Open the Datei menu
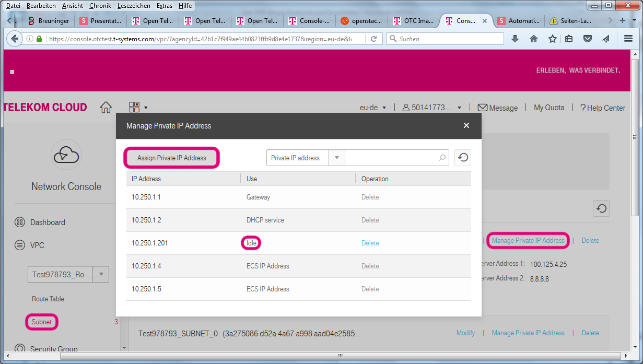 (x=14, y=5)
